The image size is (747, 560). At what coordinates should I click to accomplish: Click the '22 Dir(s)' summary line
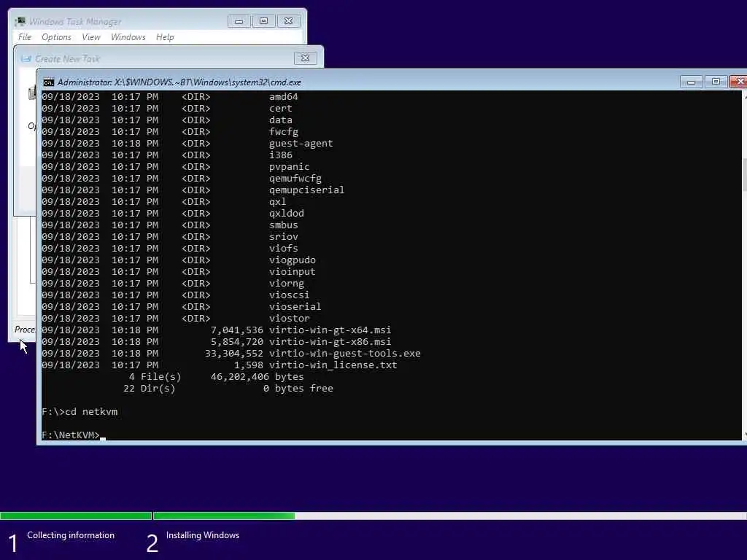coord(228,388)
